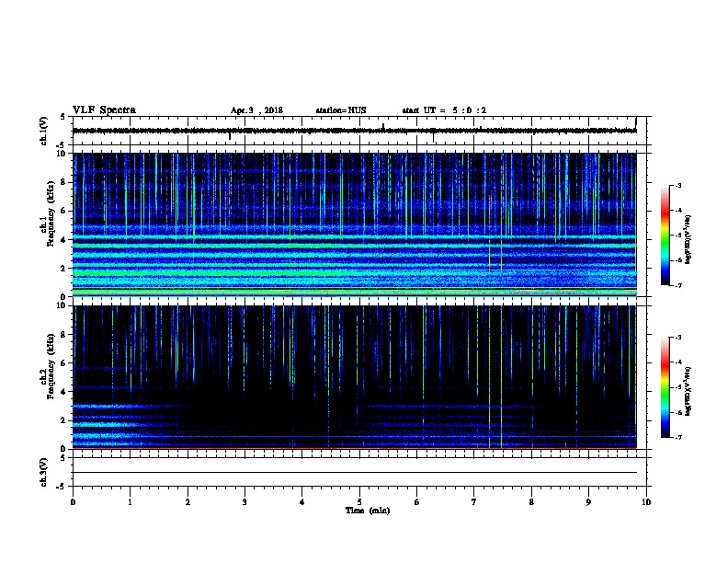Click the ch.2 spectrogram color bar
728x563 pixels.
665,387
